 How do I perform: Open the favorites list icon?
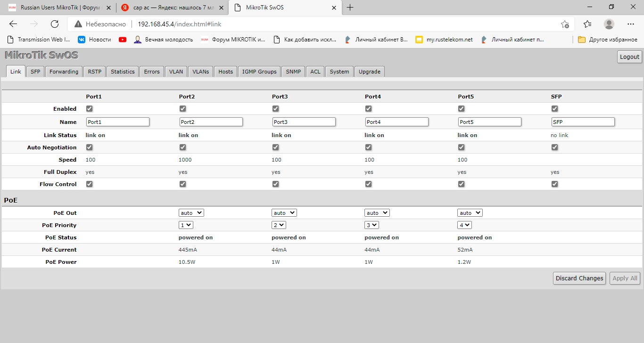click(x=587, y=24)
